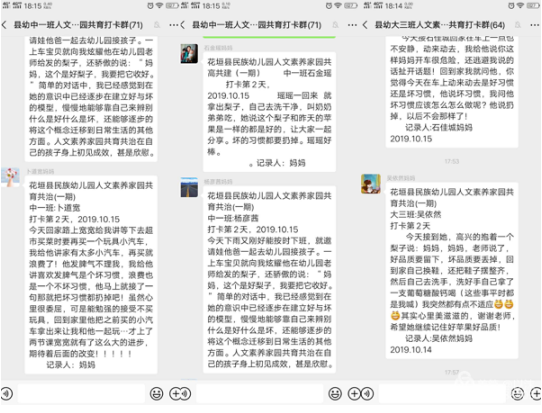542x413 pixels.
Task: Tap the leftmost chat title 县幼中一班人文…园共育打卡群(71)
Action: (x=78, y=25)
